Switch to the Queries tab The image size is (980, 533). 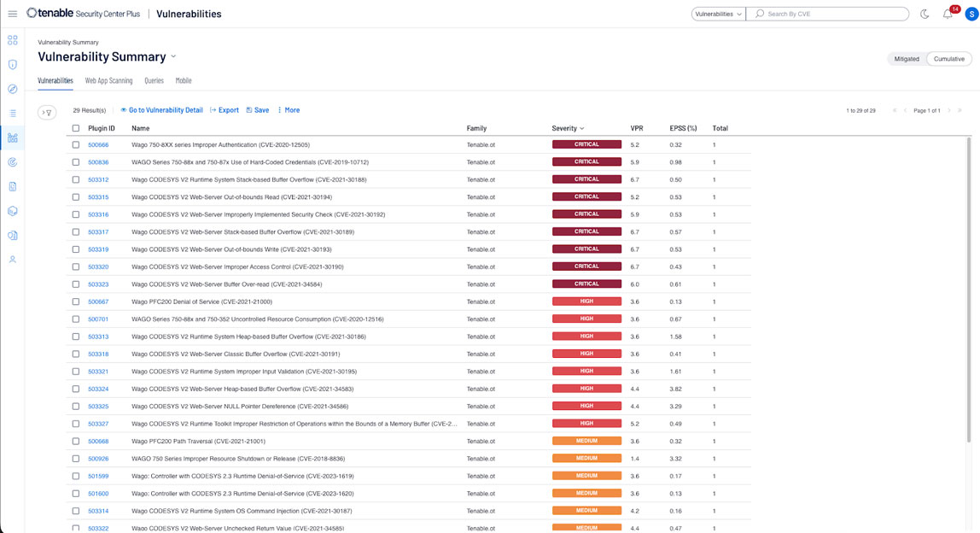click(154, 80)
